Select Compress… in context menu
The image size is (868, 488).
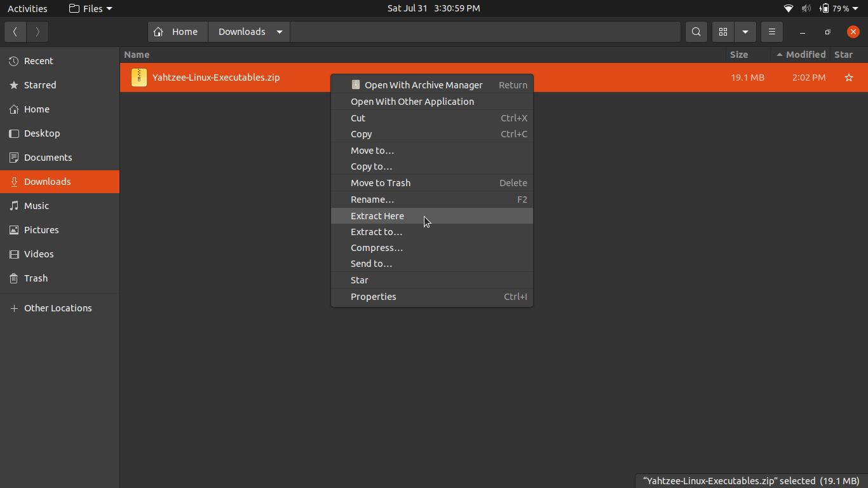[432, 248]
